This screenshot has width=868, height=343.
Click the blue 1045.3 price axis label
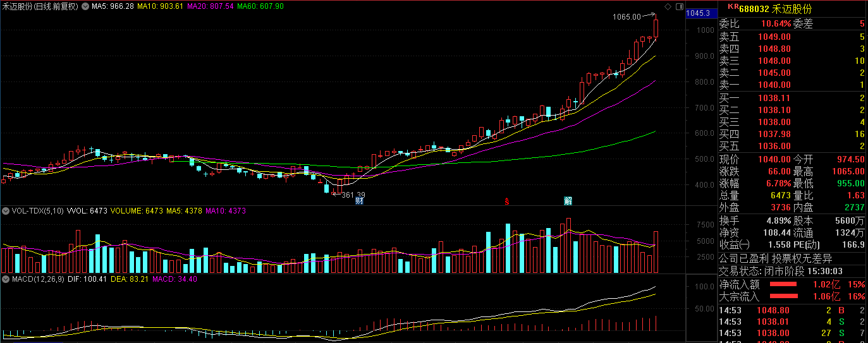coord(699,13)
